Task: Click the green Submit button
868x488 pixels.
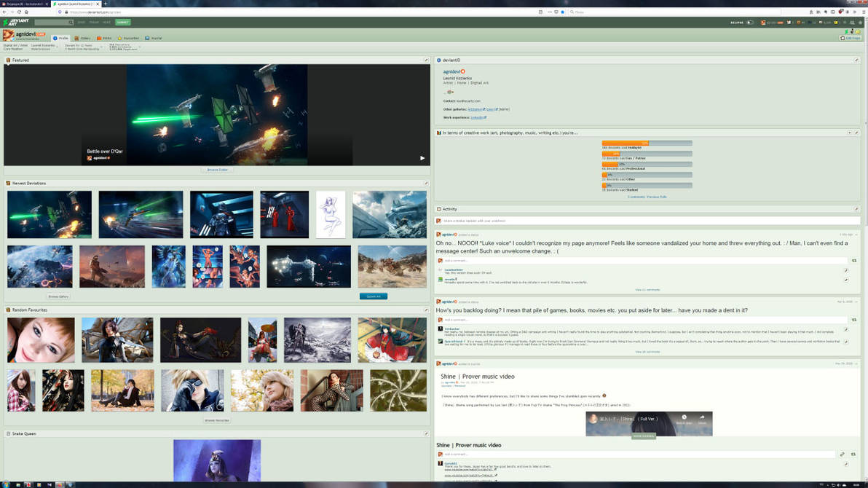Action: pos(123,22)
